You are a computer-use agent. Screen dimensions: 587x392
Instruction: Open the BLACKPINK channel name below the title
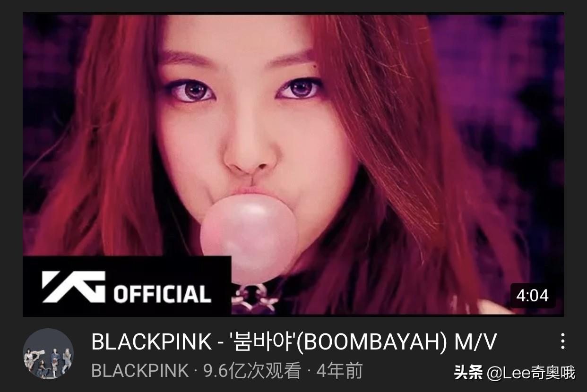coord(140,371)
